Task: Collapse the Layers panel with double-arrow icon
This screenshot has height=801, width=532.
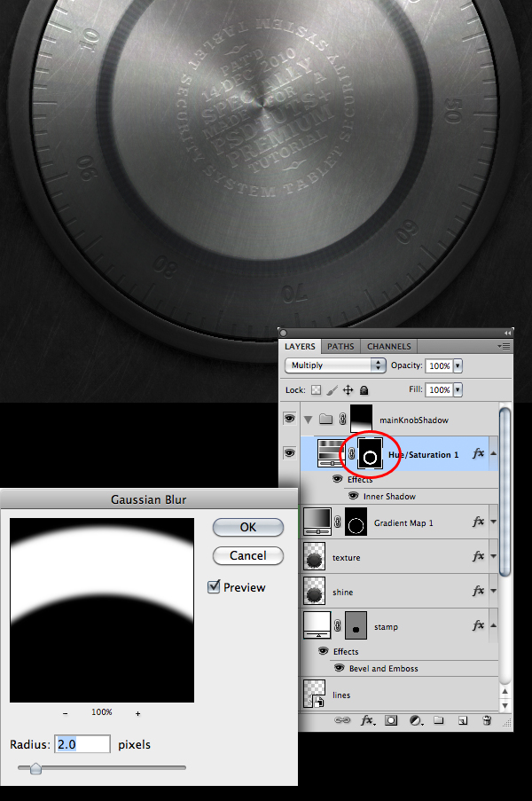Action: click(507, 333)
